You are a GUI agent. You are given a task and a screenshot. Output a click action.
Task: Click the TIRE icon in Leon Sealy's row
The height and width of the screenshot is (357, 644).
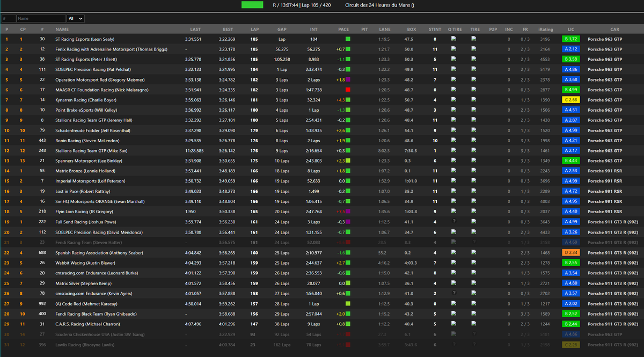(474, 39)
